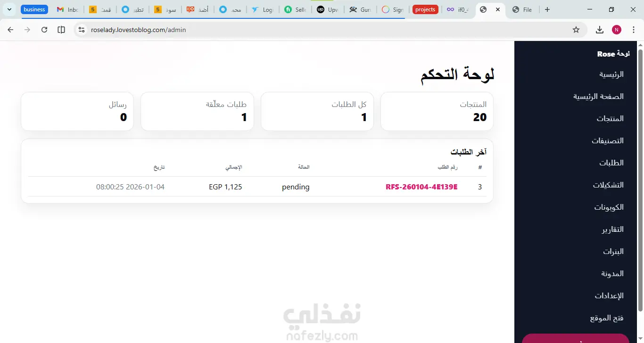Click the EGP 1,125 total cell

pyautogui.click(x=225, y=187)
